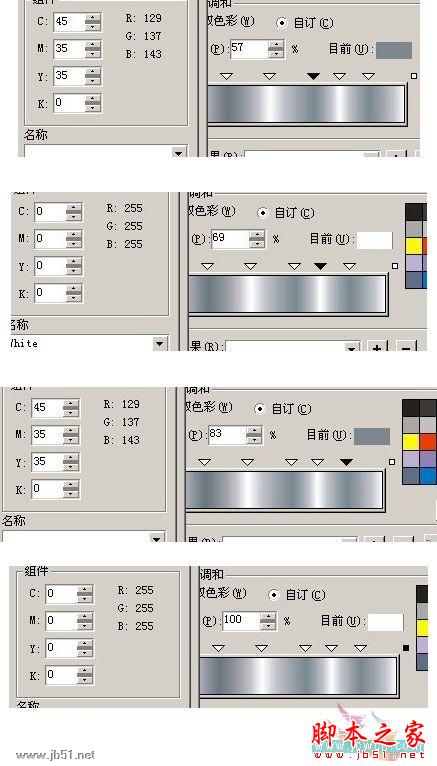Click the filled gradient marker in the 69% dialog
This screenshot has height=766, width=437.
coord(320,266)
